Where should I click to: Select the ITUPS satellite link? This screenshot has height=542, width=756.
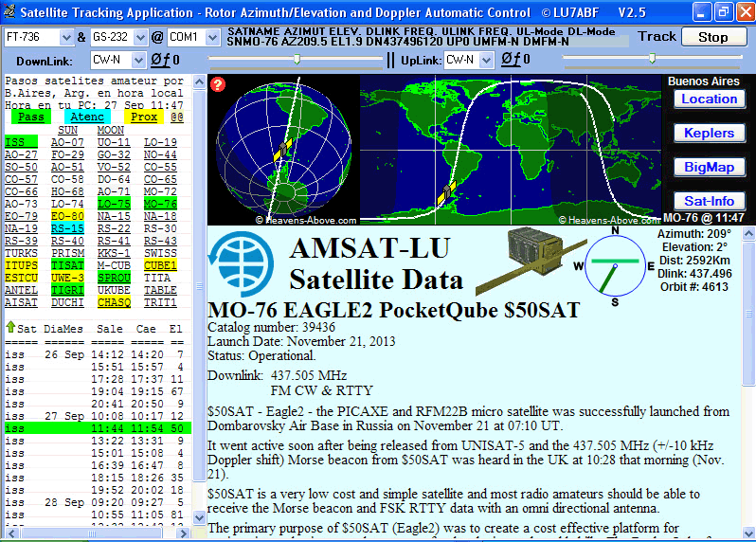pyautogui.click(x=21, y=265)
